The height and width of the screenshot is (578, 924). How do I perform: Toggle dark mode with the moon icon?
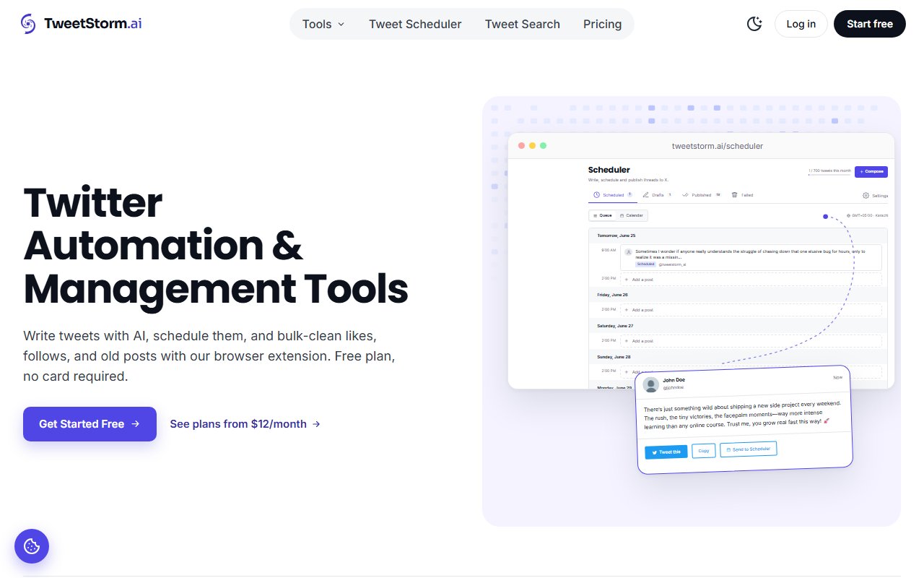pos(754,24)
